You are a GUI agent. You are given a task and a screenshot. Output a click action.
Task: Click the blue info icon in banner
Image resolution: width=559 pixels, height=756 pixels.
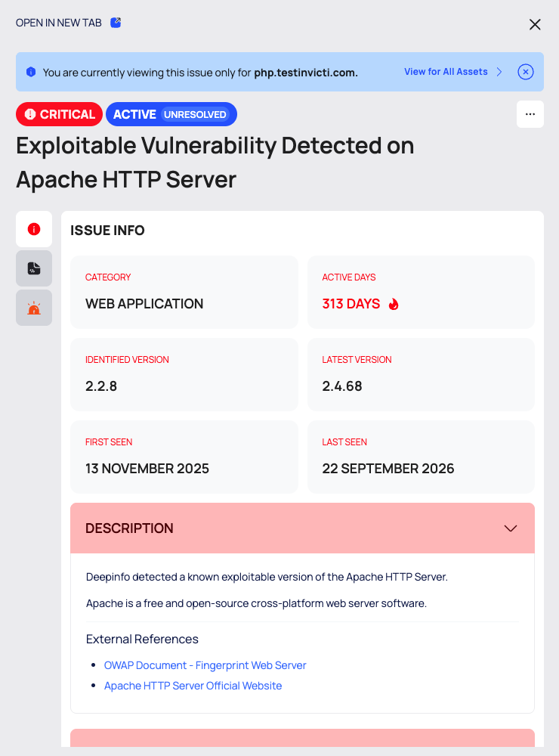point(31,72)
